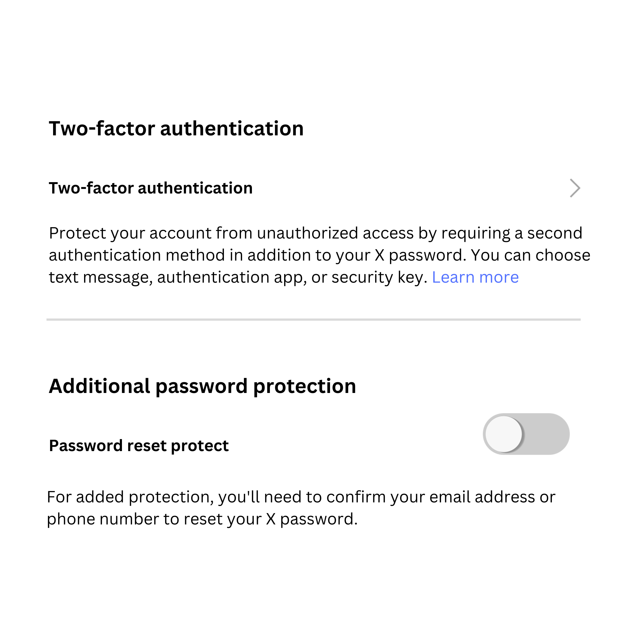This screenshot has height=644, width=644.
Task: Enable the Password reset protect toggle
Action: click(x=526, y=434)
